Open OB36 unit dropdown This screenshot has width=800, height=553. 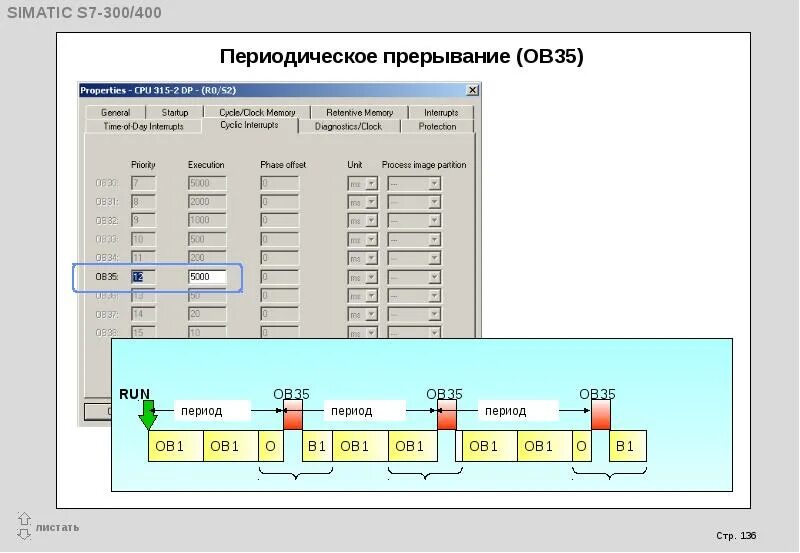point(371,296)
